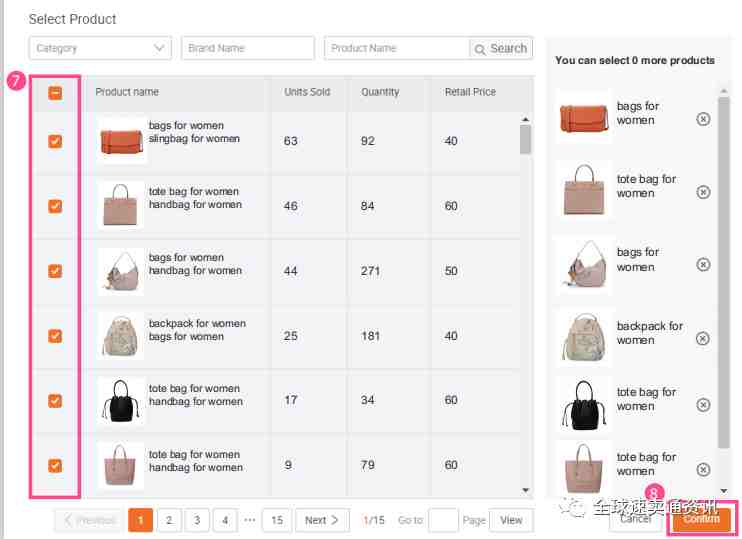The width and height of the screenshot is (742, 539).
Task: Remove backpack for women from selection
Action: 703,338
